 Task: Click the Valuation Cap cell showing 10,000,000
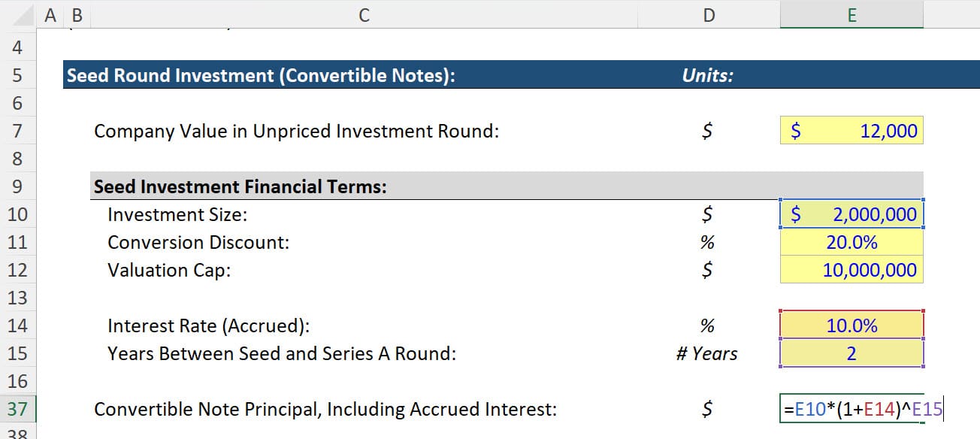pos(851,269)
